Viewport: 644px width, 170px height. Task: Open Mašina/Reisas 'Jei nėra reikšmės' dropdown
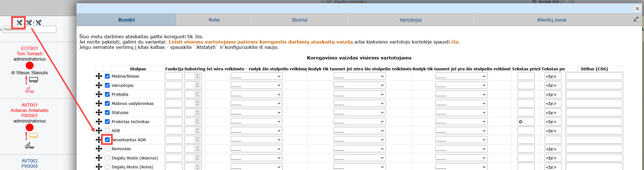pyautogui.click(x=257, y=76)
